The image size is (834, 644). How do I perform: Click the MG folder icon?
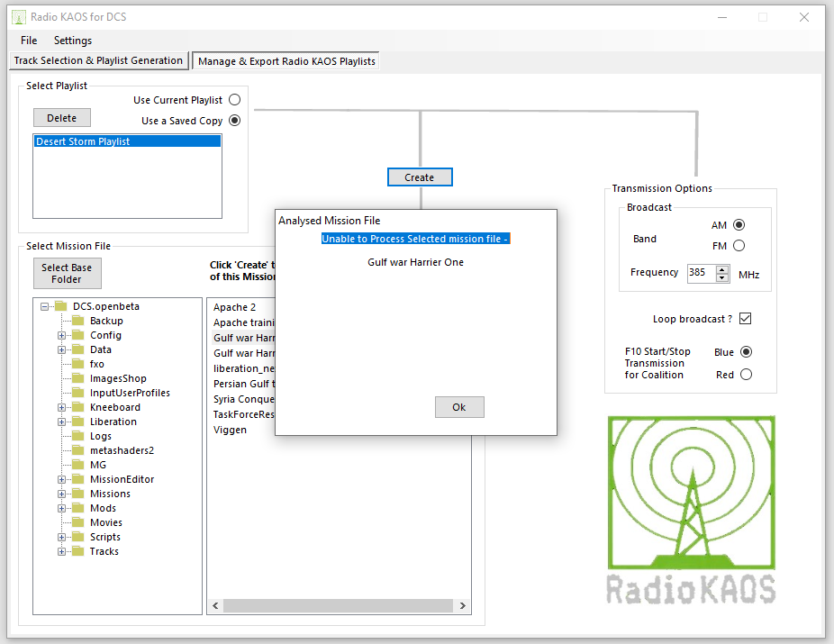coord(78,465)
